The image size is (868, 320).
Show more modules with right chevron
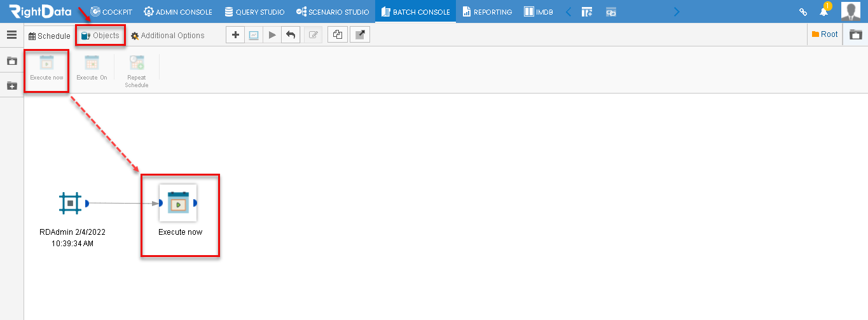coord(676,11)
